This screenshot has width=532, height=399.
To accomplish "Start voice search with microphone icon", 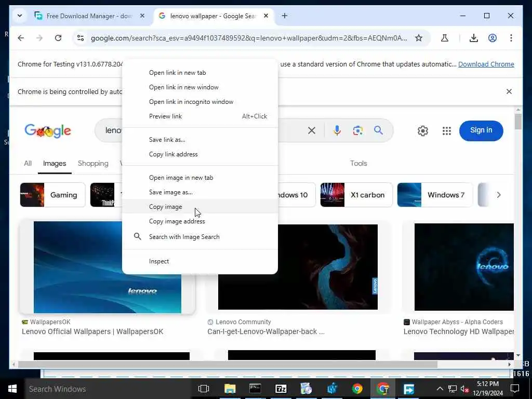I will tap(337, 130).
